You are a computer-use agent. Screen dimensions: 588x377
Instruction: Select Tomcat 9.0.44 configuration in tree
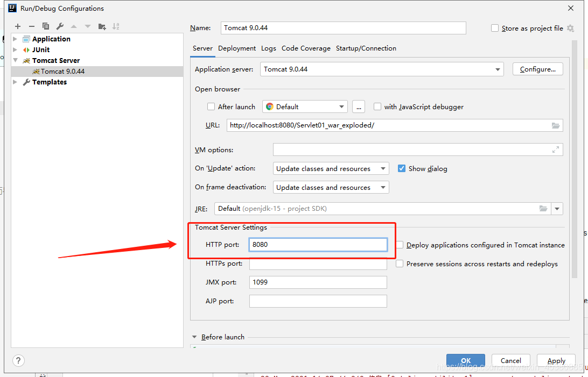(x=97, y=71)
